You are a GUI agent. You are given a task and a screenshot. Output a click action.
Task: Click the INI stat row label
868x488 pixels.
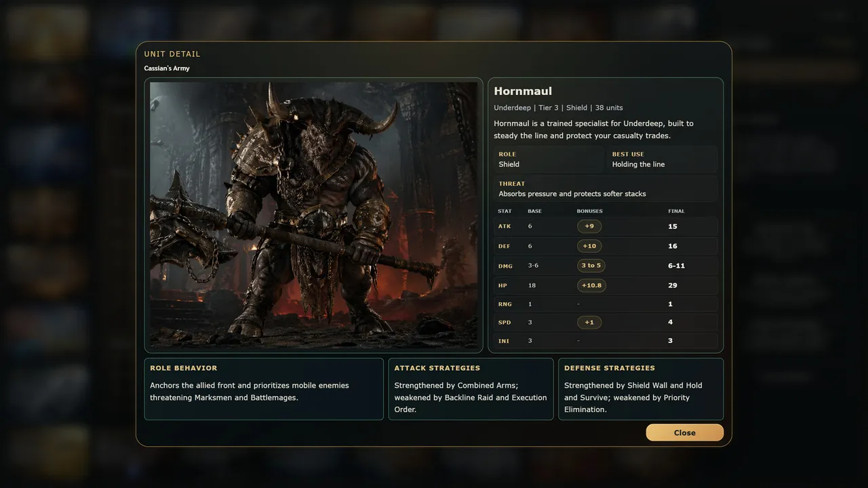click(504, 341)
